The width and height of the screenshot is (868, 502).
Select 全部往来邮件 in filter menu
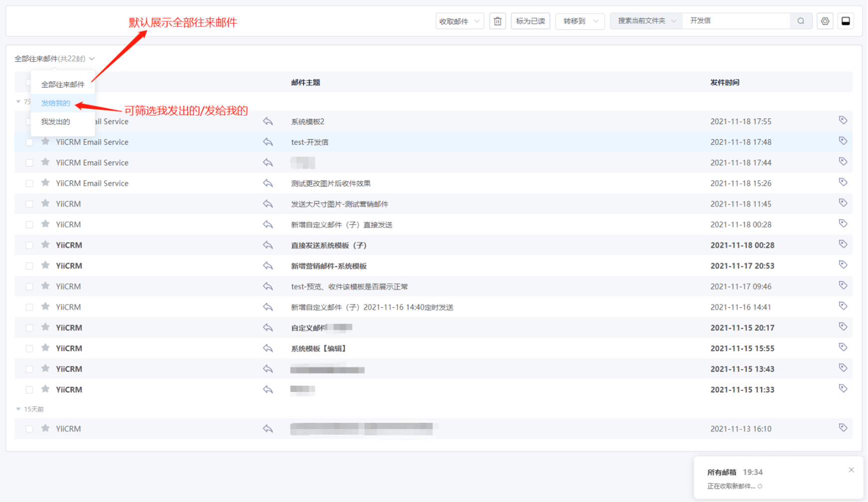pos(63,84)
